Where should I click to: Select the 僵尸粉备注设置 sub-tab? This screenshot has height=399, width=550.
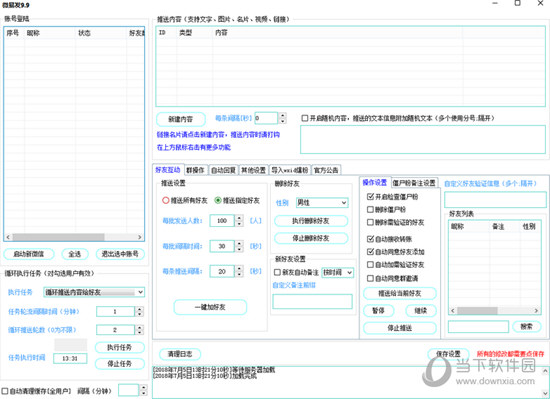pyautogui.click(x=414, y=183)
